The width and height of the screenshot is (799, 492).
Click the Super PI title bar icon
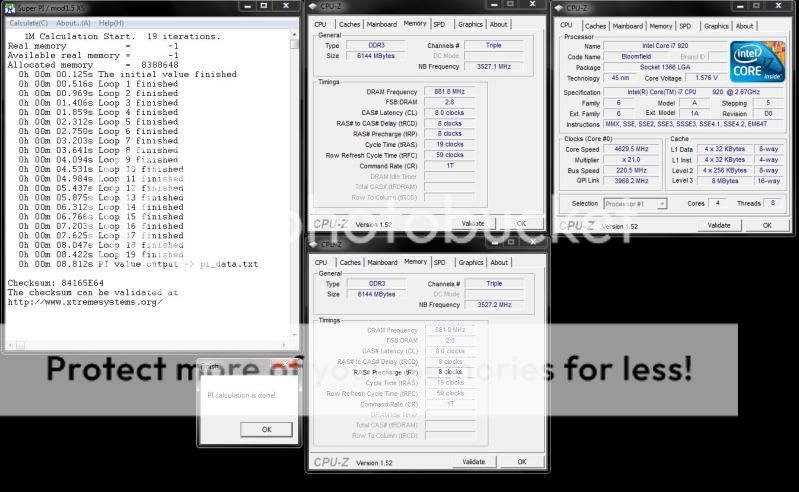click(x=10, y=8)
